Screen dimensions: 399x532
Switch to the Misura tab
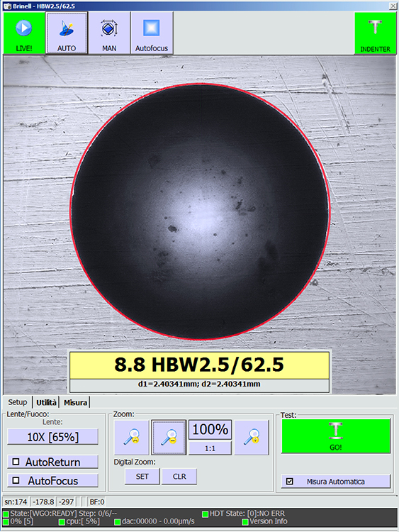[x=75, y=402]
